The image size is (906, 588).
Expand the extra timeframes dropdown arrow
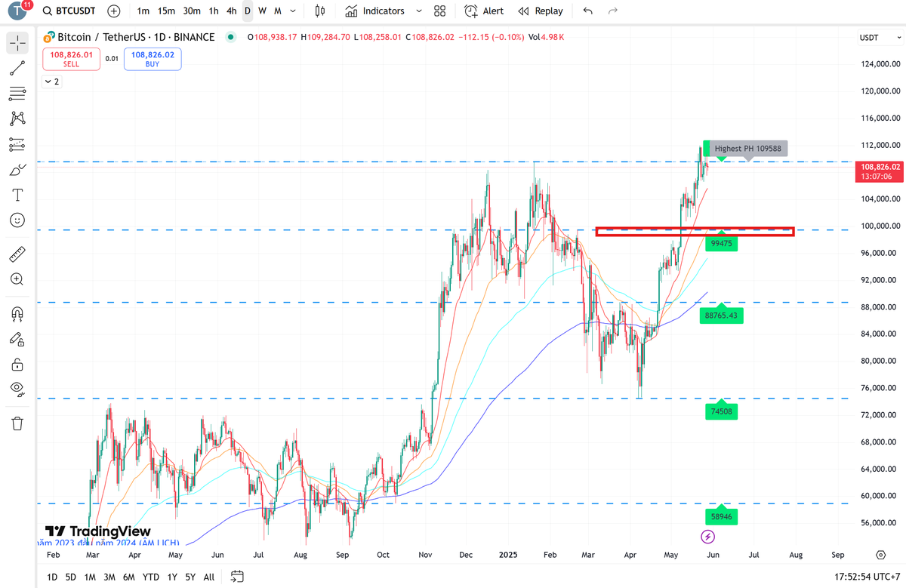click(x=293, y=11)
